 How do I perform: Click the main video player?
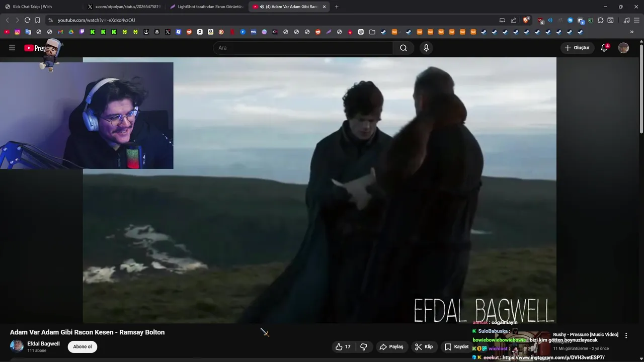319,190
